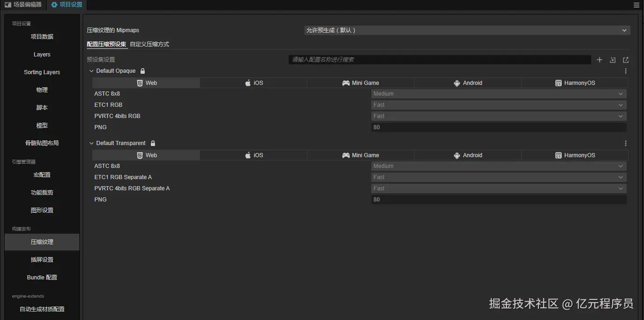Open more options for Default Opaque preset
The height and width of the screenshot is (320, 644).
point(626,71)
